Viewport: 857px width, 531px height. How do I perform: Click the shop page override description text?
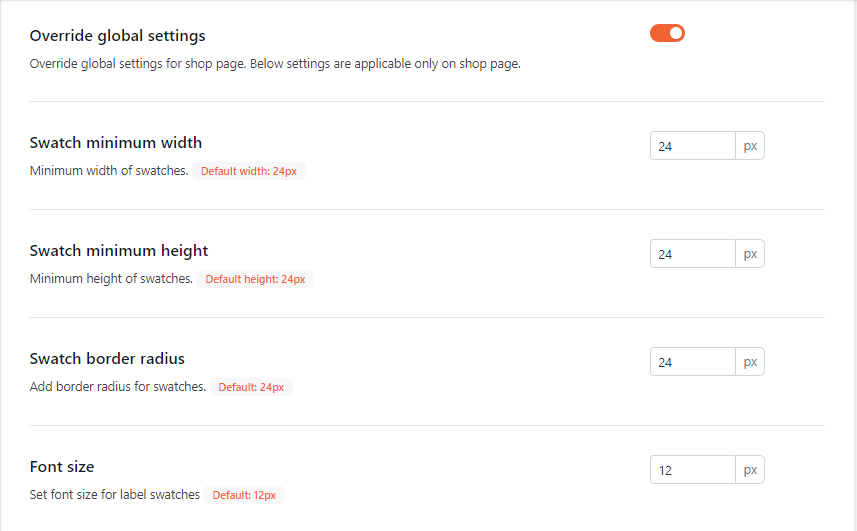(275, 64)
